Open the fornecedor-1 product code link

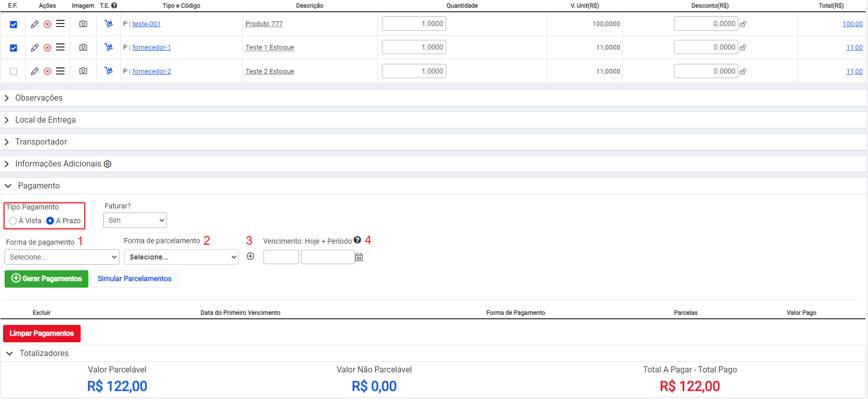tap(152, 48)
